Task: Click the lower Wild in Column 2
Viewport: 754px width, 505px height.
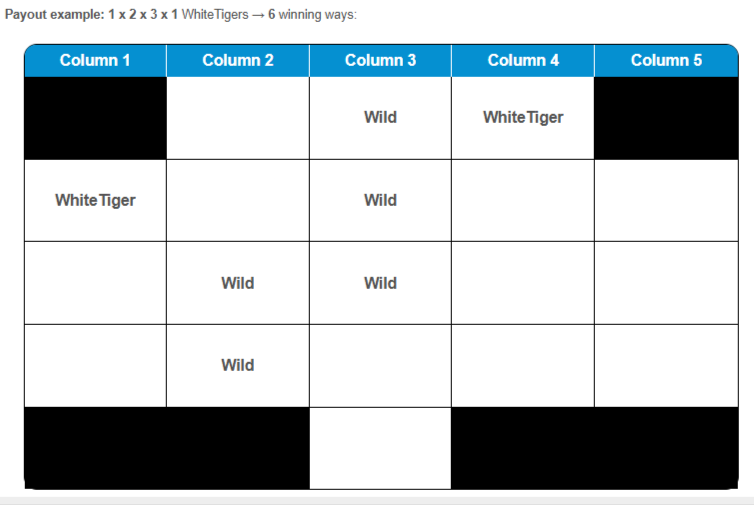Action: tap(238, 365)
